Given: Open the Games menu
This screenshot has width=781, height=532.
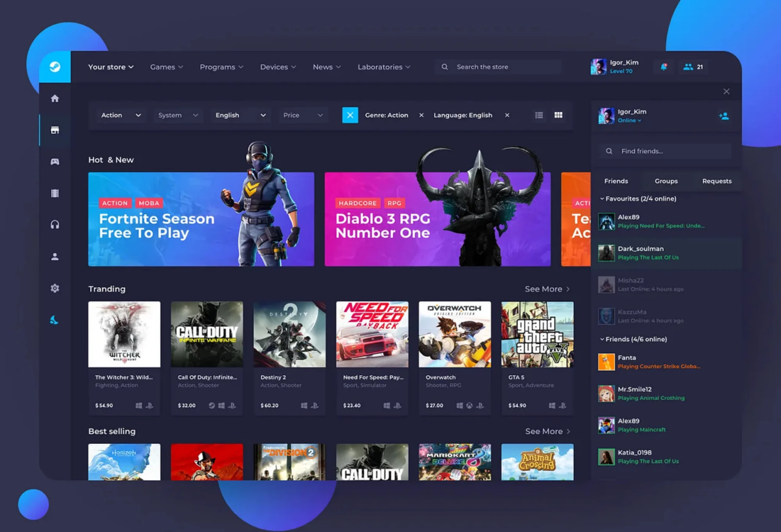Looking at the screenshot, I should point(167,67).
